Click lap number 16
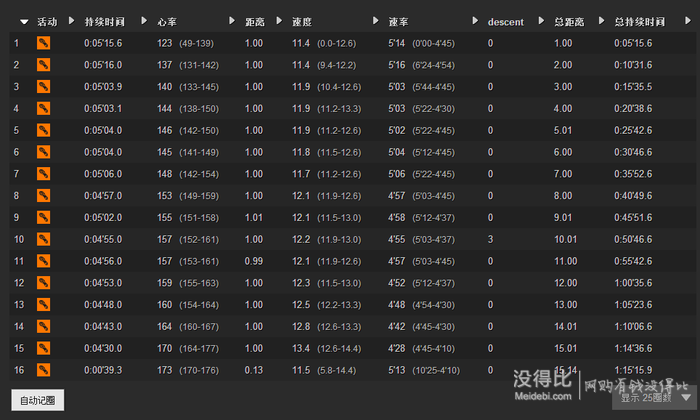700x420 pixels. point(19,370)
